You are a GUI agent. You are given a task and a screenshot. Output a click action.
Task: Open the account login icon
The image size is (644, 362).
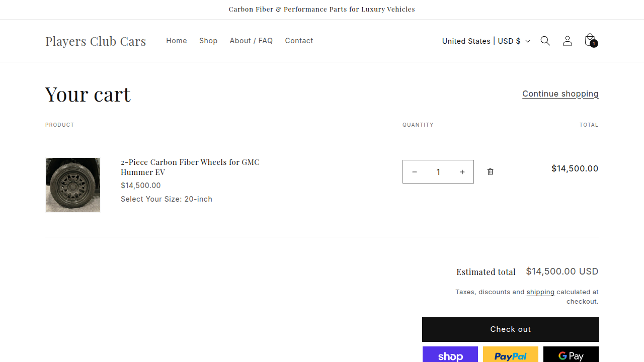(567, 41)
